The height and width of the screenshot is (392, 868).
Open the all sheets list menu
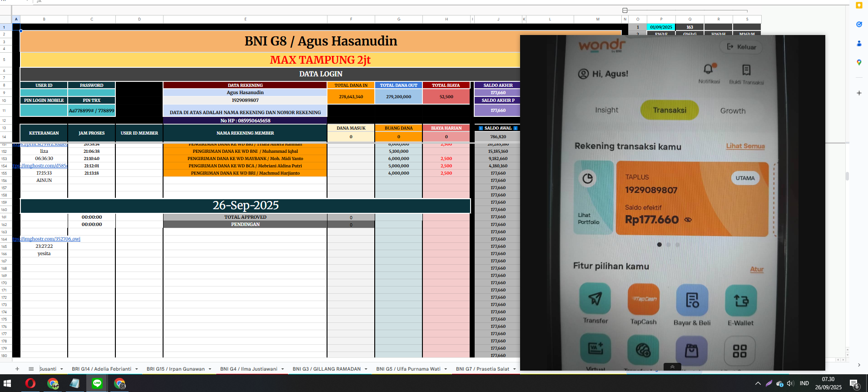point(31,369)
